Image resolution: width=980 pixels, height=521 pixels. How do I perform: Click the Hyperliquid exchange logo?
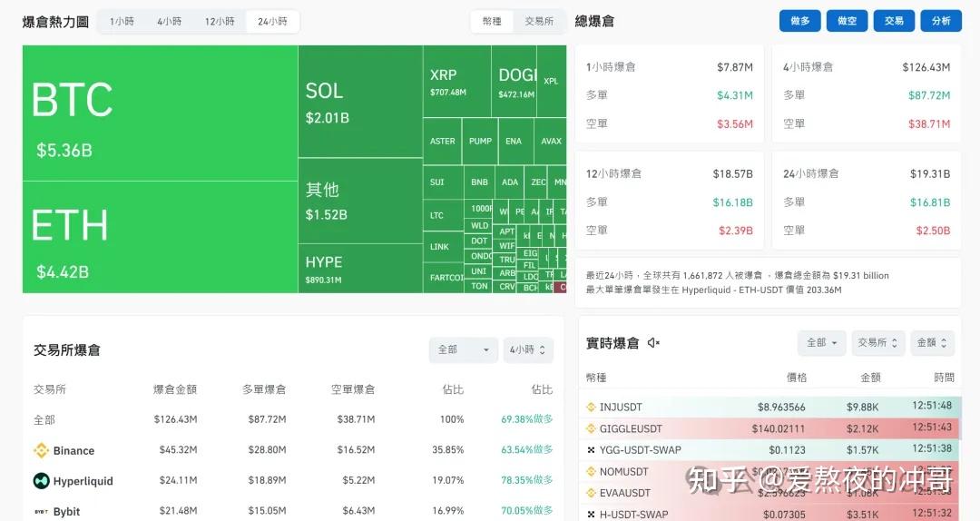(x=41, y=481)
